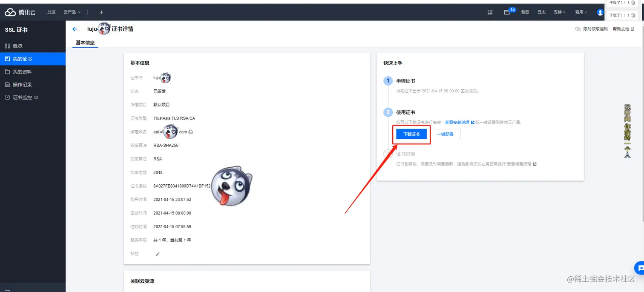Open the blue chat support bubble
Image resolution: width=644 pixels, height=292 pixels.
tap(640, 268)
